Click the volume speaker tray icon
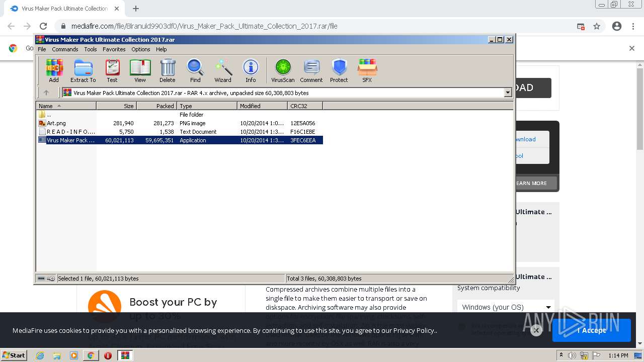 (x=573, y=355)
